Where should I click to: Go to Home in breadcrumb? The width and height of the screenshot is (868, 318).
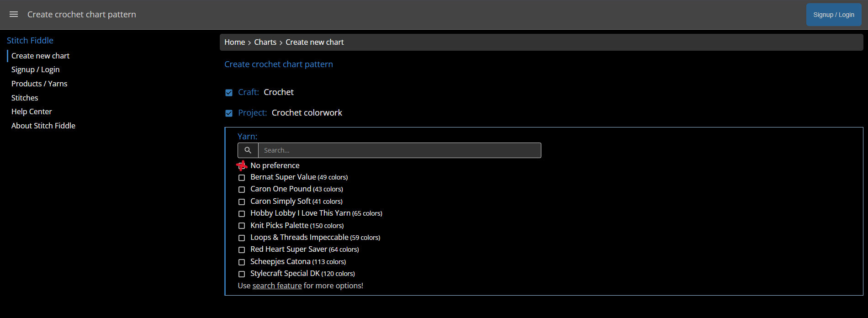(234, 42)
